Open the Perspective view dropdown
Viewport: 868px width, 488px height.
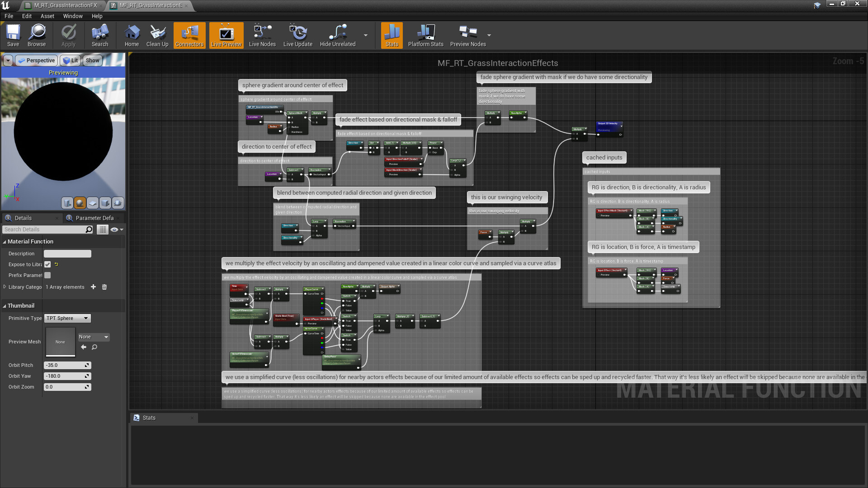[x=36, y=60]
